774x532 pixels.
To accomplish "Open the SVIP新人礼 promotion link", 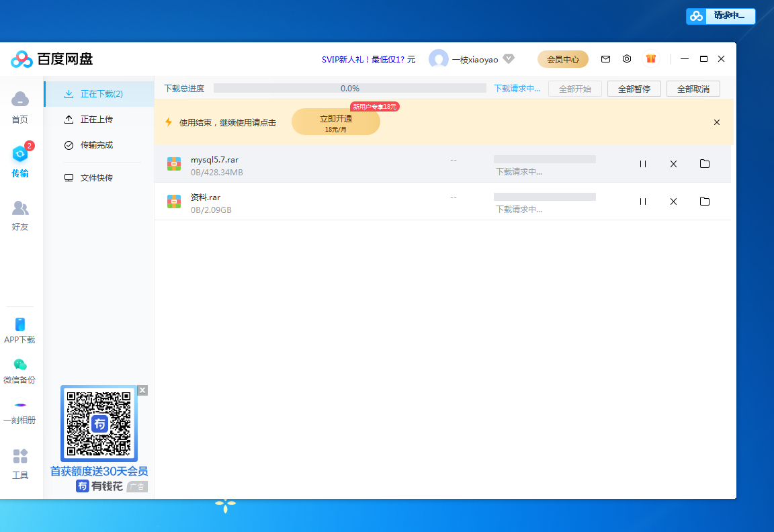I will [x=369, y=60].
